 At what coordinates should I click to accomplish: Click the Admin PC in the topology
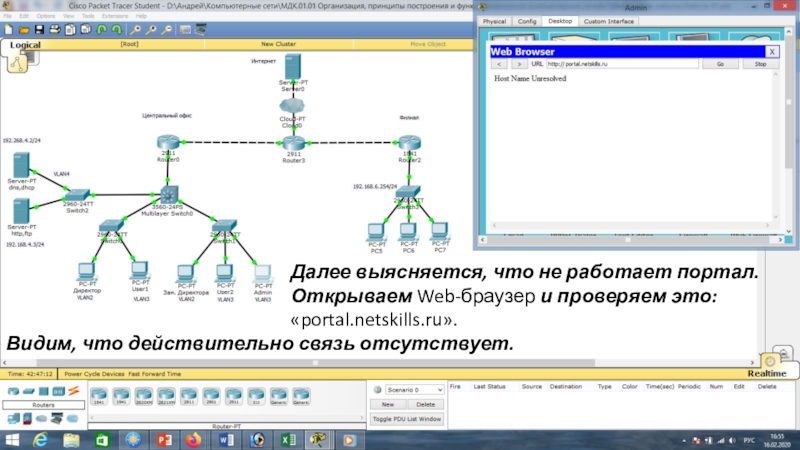point(263,274)
